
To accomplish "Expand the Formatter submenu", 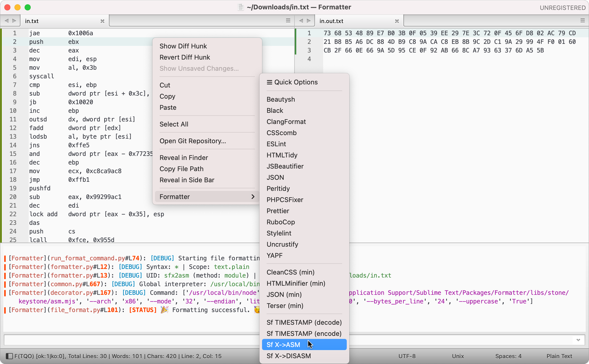I will (207, 197).
